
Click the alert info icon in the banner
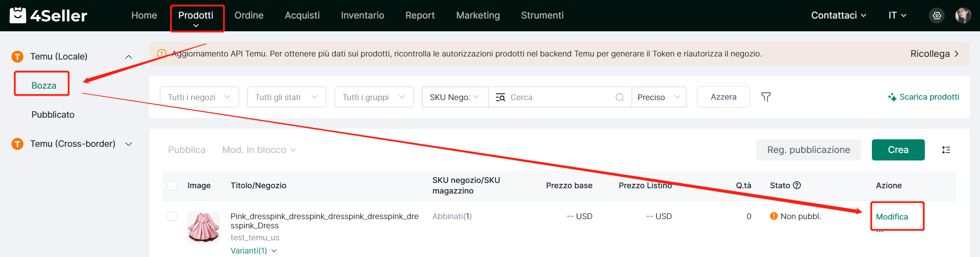coord(162,54)
